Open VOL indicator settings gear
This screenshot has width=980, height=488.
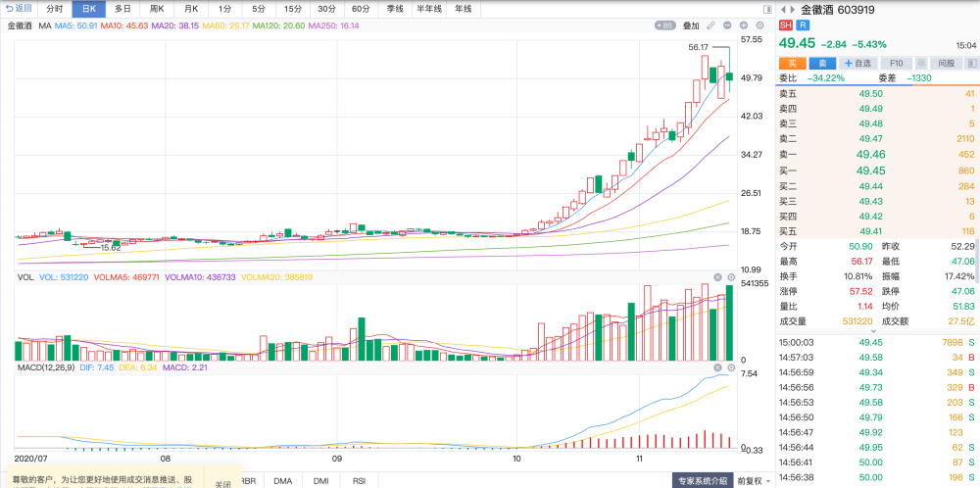pos(731,277)
